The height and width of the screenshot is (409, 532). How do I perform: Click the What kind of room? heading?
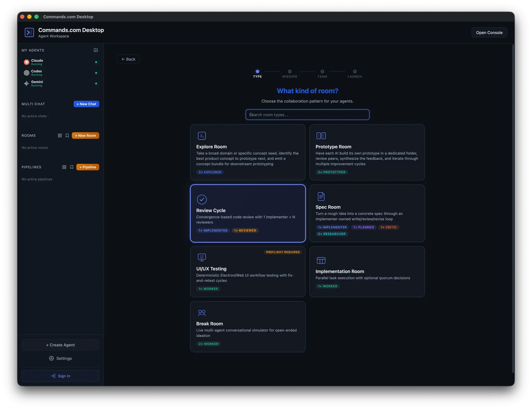[x=307, y=91]
